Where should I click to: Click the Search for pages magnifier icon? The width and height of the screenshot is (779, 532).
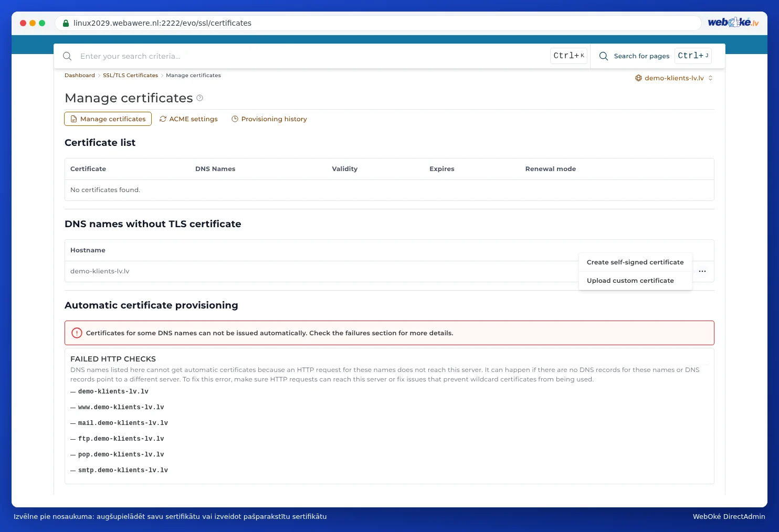(604, 56)
